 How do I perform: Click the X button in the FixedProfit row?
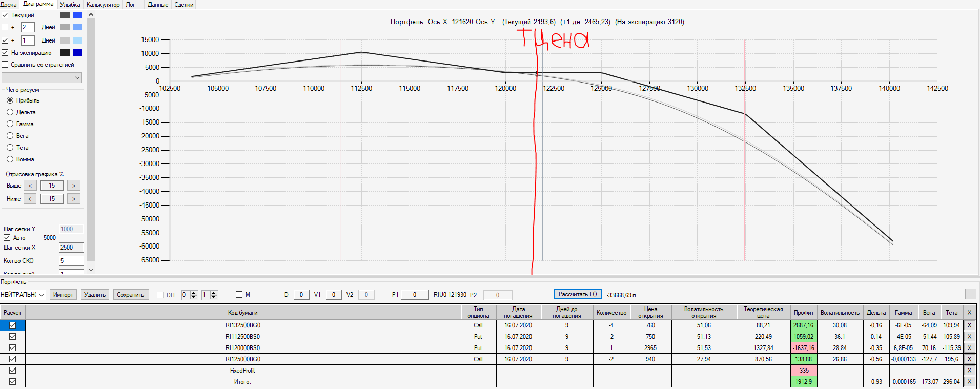pyautogui.click(x=969, y=371)
